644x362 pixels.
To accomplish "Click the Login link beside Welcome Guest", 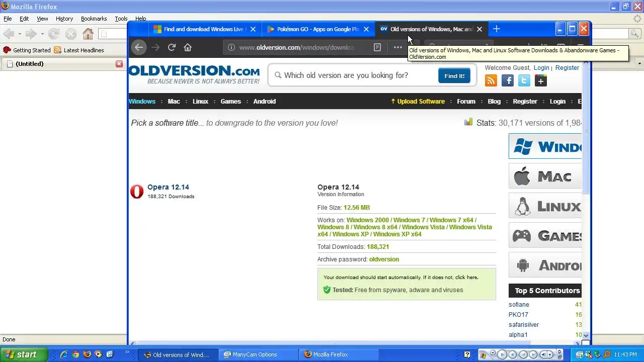I will click(x=541, y=68).
